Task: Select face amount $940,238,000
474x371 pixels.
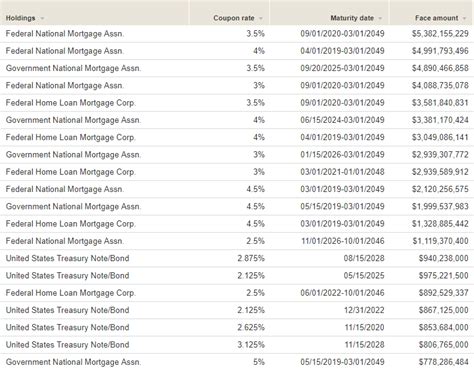Action: point(444,258)
